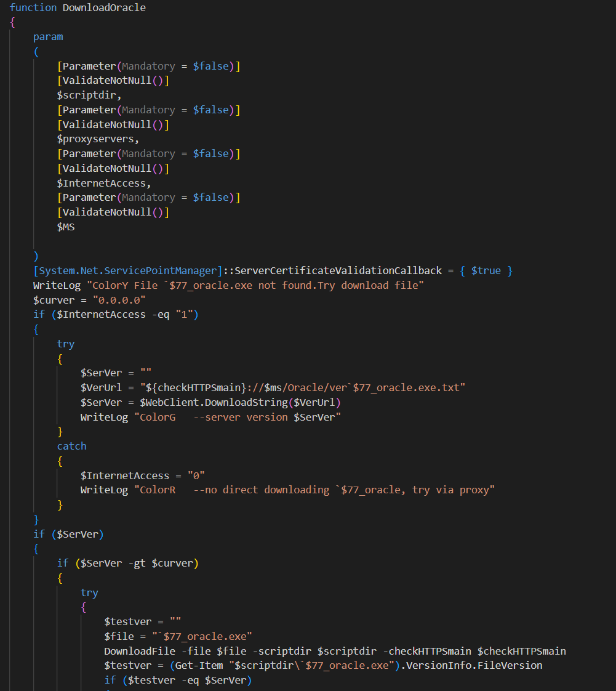Click the catch keyword

(x=71, y=446)
